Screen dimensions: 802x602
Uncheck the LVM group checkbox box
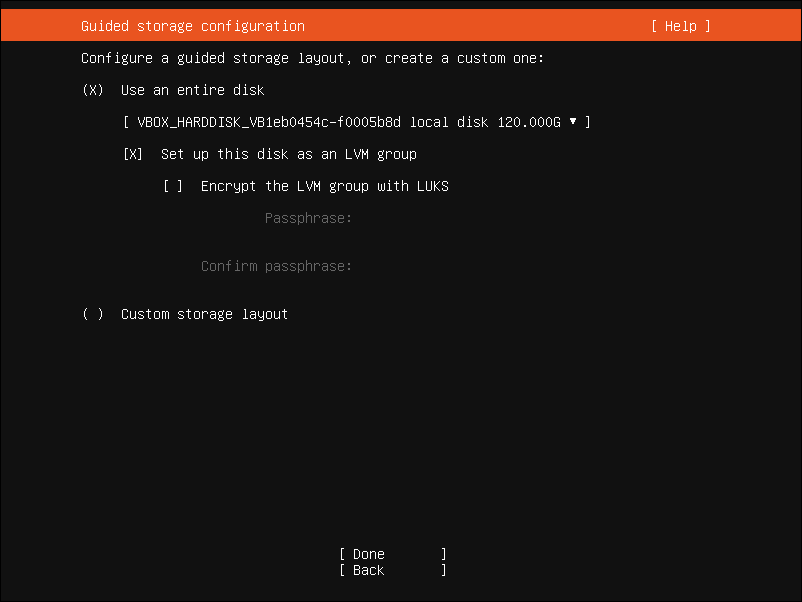(x=133, y=154)
